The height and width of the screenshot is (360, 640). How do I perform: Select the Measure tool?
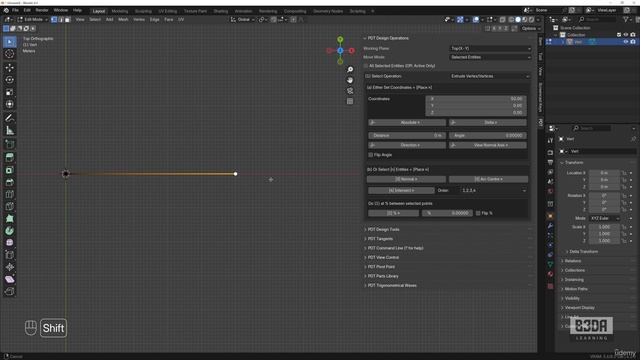[x=9, y=130]
